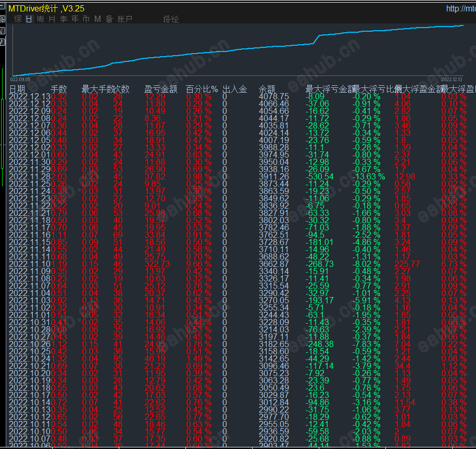
Task: Click the 百分比% column header
Action: pyautogui.click(x=202, y=89)
